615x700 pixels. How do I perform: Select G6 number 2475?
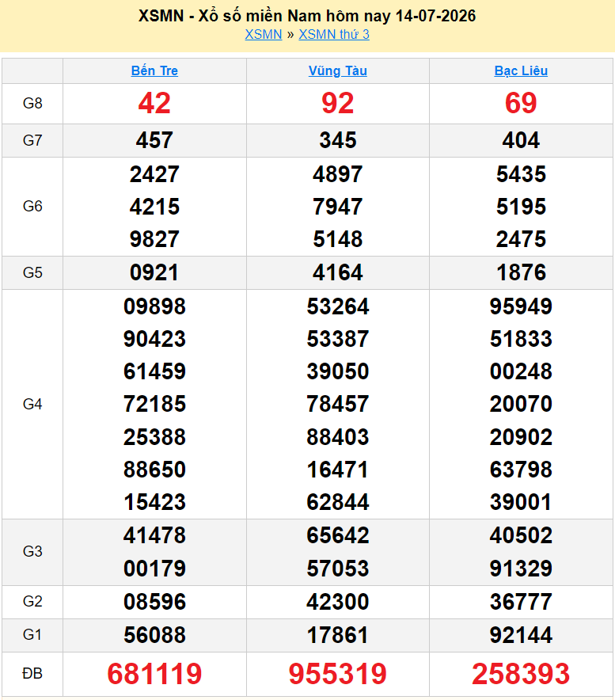(x=521, y=239)
